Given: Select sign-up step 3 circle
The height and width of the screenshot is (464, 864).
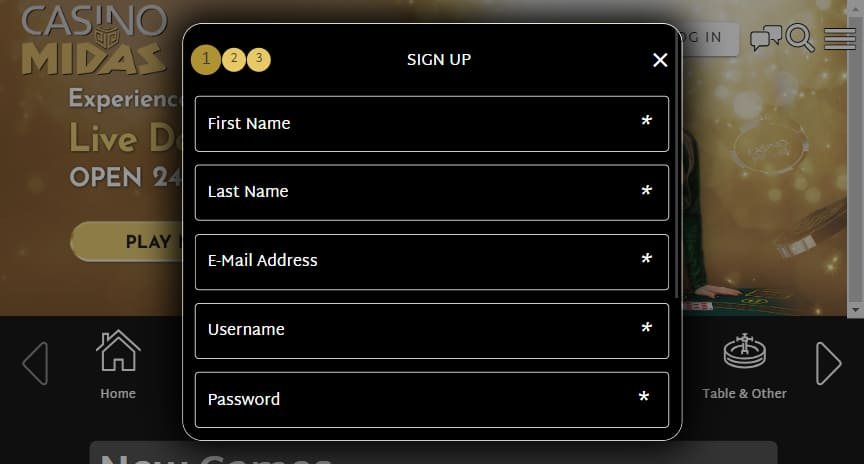Looking at the screenshot, I should 258,60.
